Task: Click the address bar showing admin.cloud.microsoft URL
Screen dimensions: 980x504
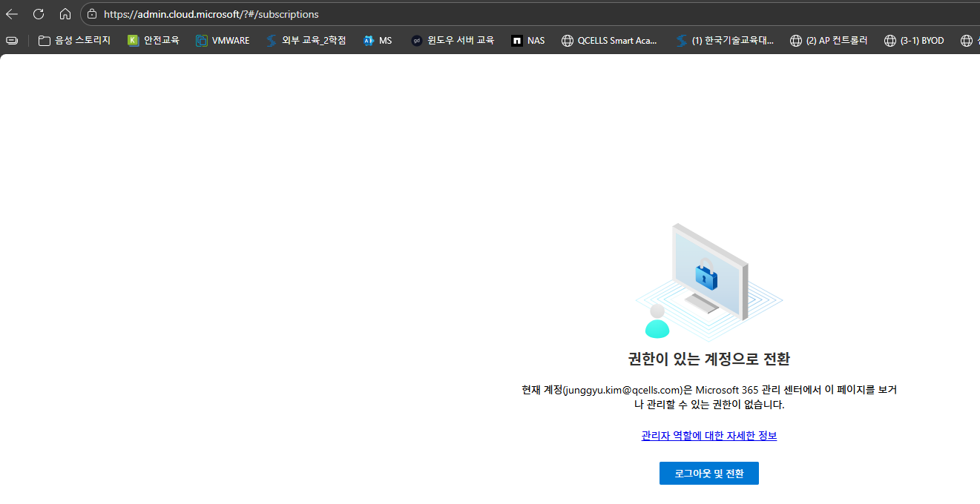Action: click(530, 14)
